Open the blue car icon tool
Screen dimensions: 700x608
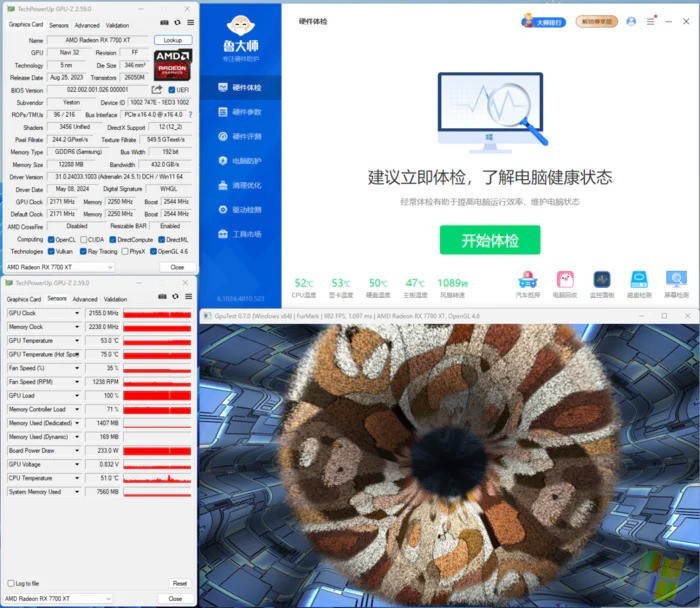(528, 280)
